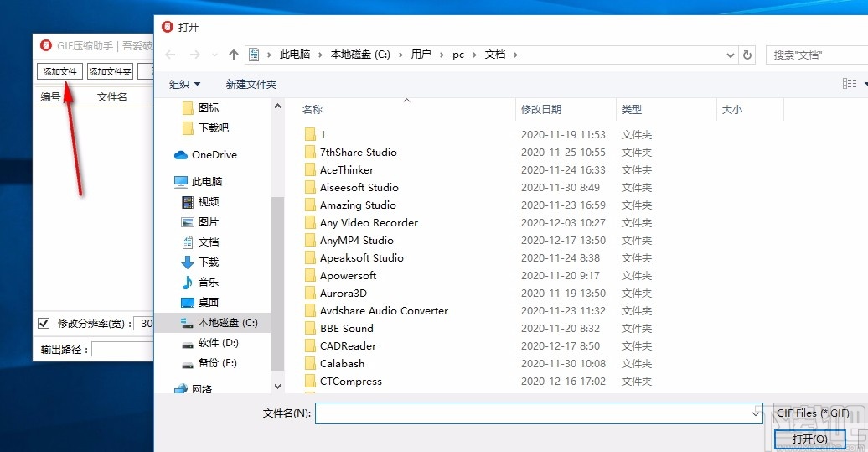Sort by 大小 column header

pyautogui.click(x=731, y=110)
